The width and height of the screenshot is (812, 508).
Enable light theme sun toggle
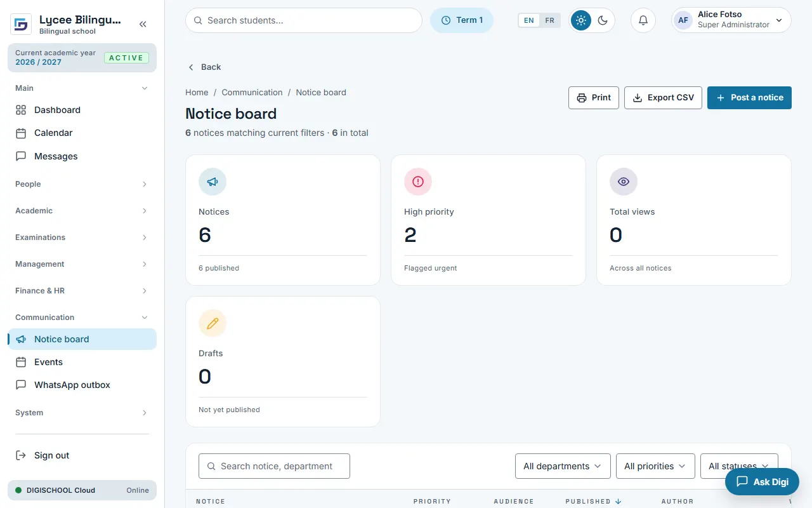pos(580,20)
